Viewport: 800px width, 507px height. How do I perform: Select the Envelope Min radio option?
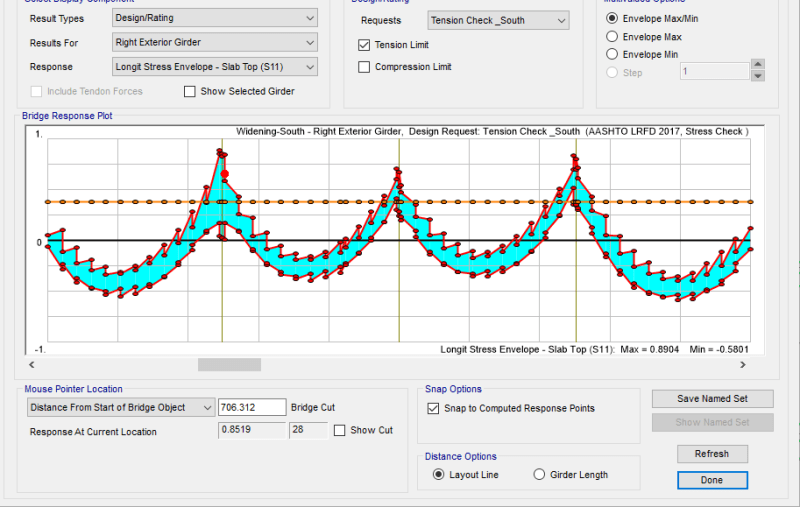[612, 54]
